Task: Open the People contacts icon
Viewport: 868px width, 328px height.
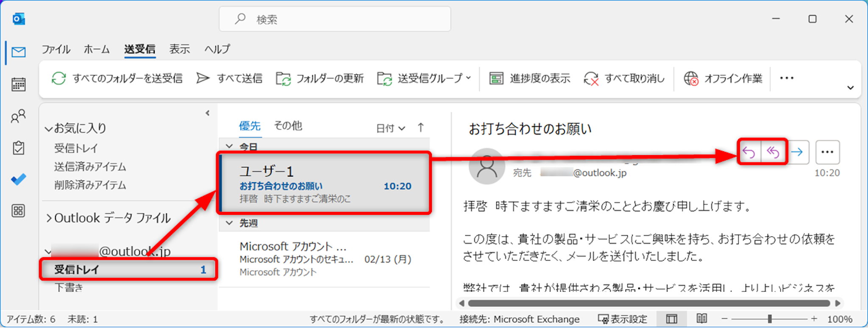Action: coord(19,116)
